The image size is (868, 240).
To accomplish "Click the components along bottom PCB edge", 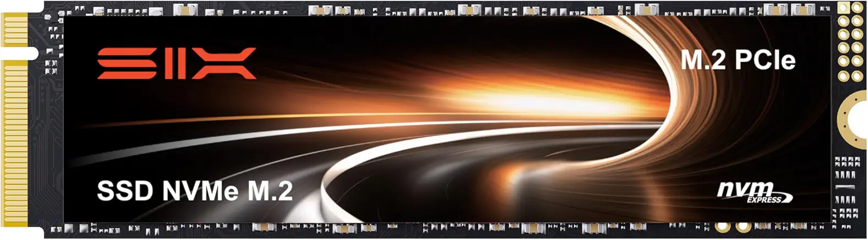I will pos(440,227).
